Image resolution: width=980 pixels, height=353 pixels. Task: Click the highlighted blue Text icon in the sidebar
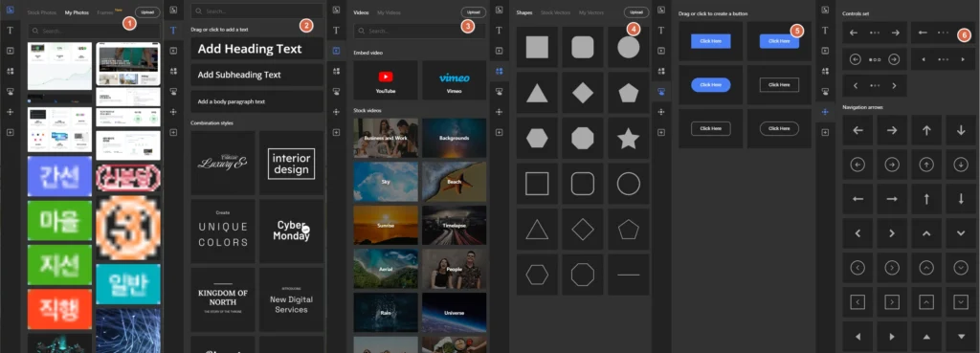pyautogui.click(x=173, y=30)
